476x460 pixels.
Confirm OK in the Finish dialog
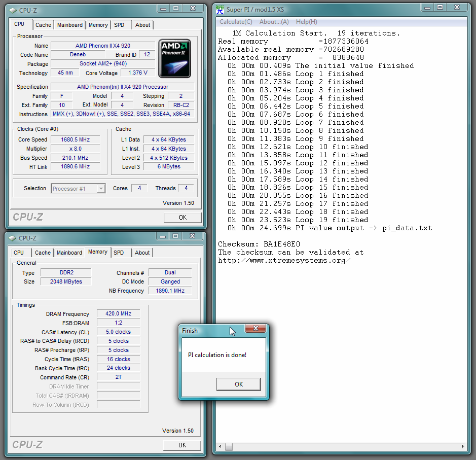point(239,384)
